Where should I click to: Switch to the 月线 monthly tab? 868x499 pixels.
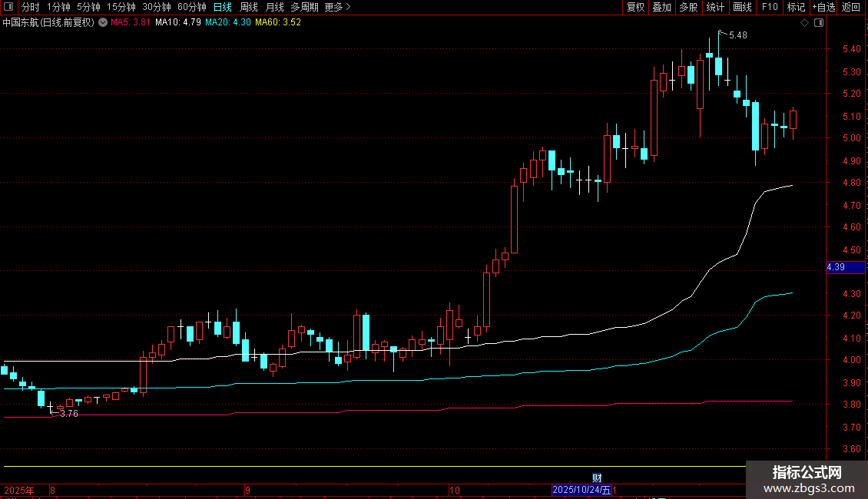coord(274,7)
